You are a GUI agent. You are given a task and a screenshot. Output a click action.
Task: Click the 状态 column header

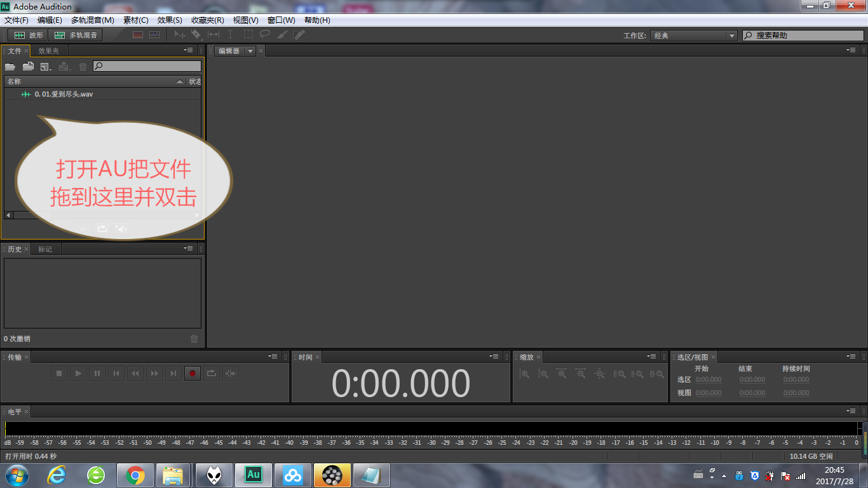(x=194, y=81)
